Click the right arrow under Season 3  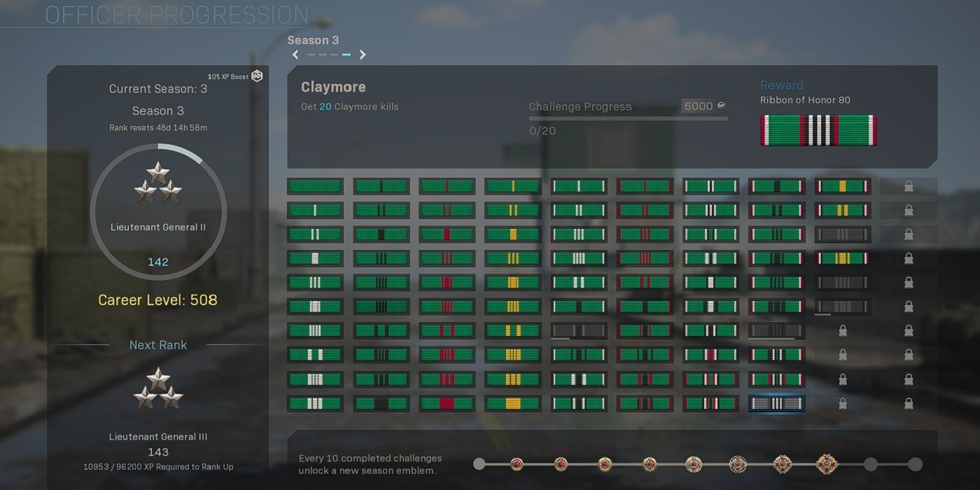pyautogui.click(x=363, y=55)
